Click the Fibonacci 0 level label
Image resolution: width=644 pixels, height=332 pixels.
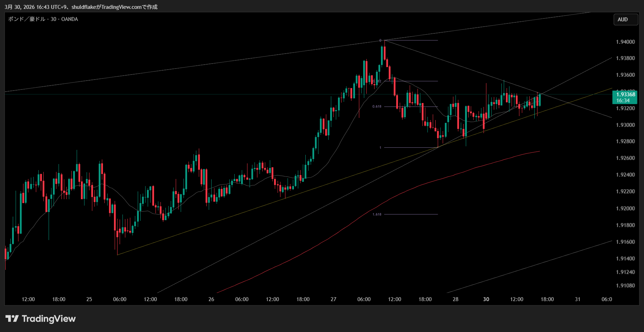(380, 40)
